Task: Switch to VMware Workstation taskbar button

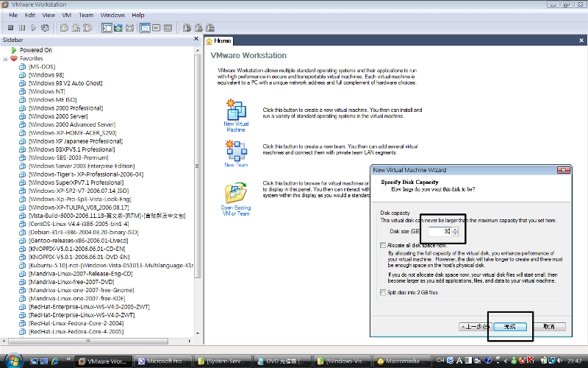Action: [x=103, y=361]
